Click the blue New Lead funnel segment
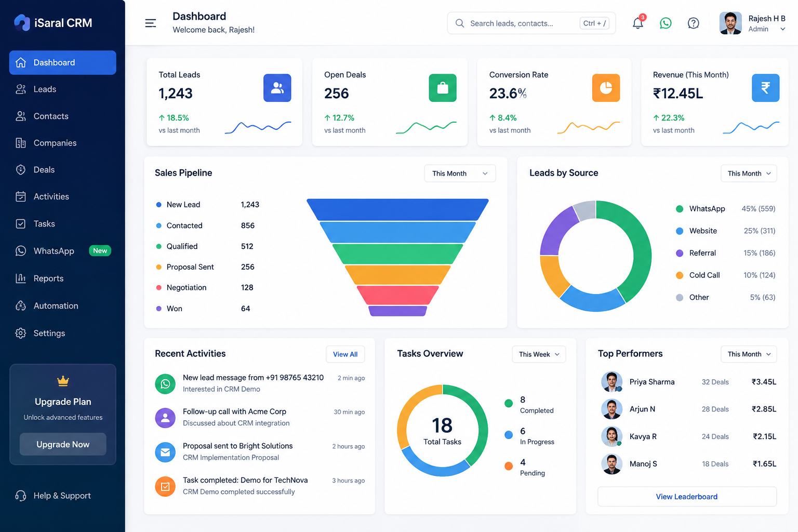Screen dimensions: 798x532 (397, 209)
